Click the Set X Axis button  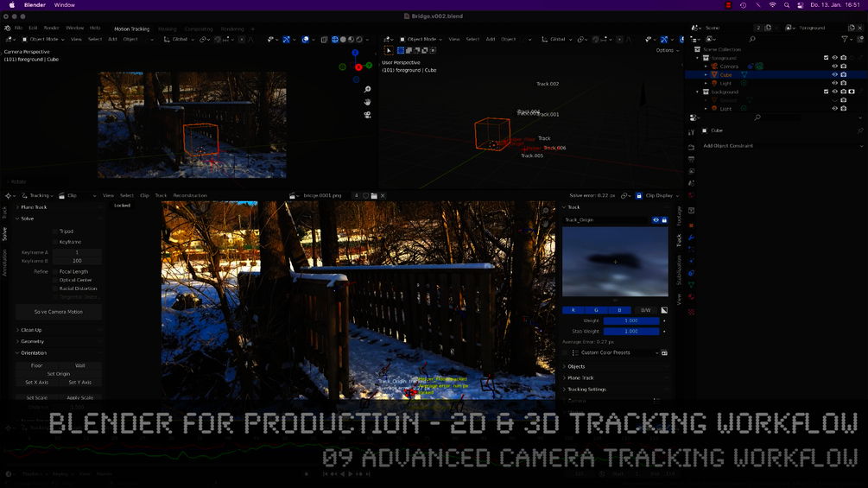36,383
